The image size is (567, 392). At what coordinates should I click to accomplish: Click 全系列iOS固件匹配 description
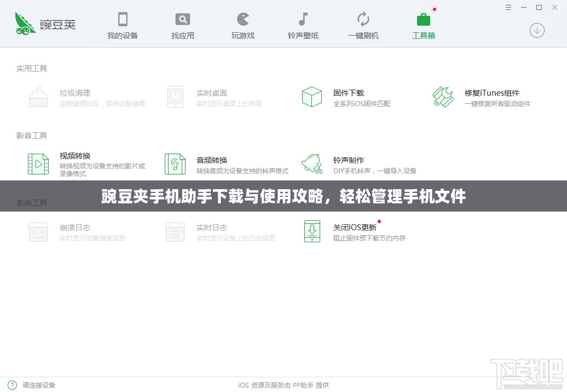362,104
